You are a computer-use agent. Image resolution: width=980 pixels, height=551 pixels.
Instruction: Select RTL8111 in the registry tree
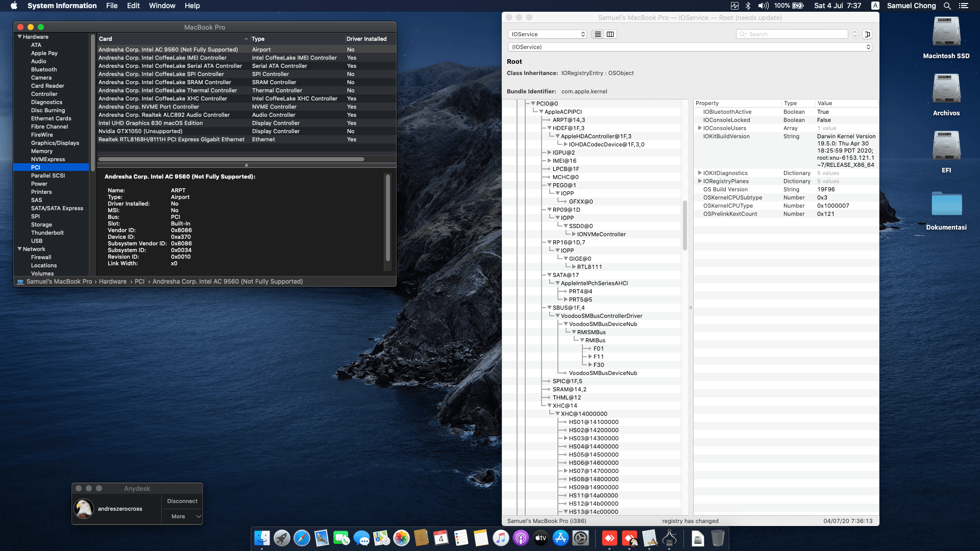point(590,267)
